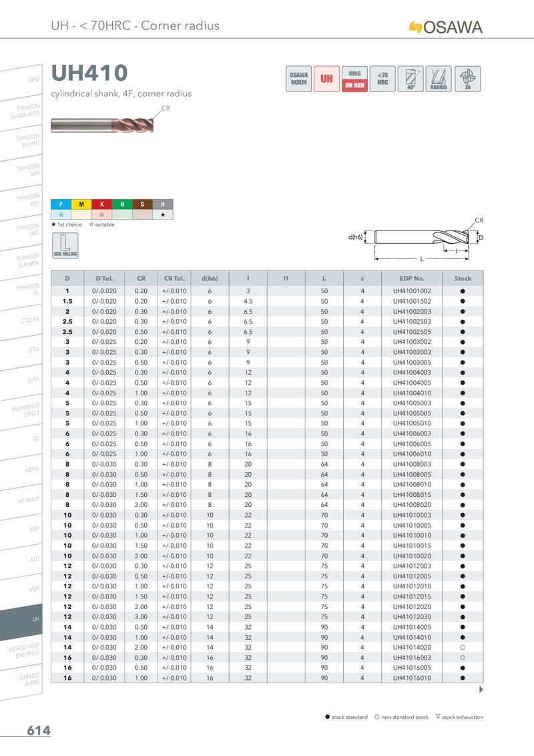Click the next page arrow below the table
Screen dimensions: 534x756
tap(481, 689)
